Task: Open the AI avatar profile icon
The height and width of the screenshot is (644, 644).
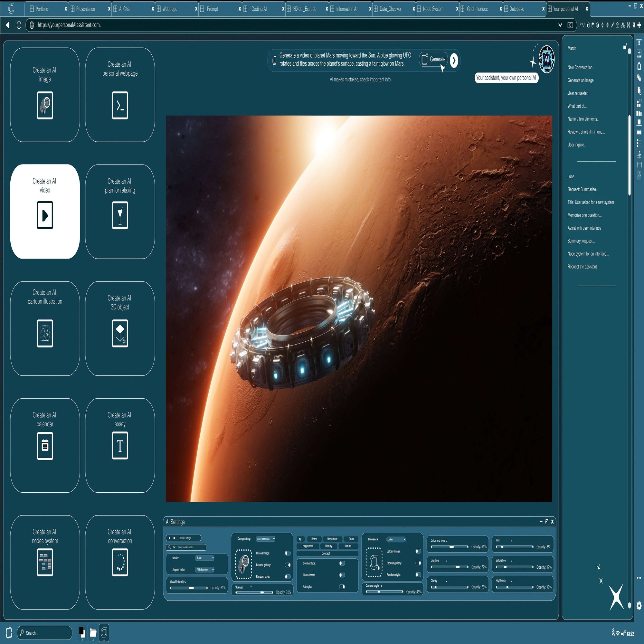Action: (547, 59)
